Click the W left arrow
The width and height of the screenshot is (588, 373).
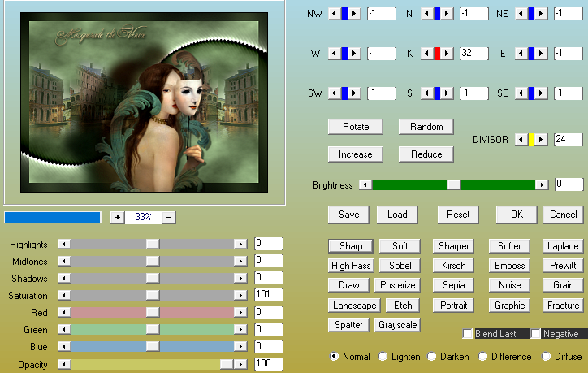tap(334, 54)
